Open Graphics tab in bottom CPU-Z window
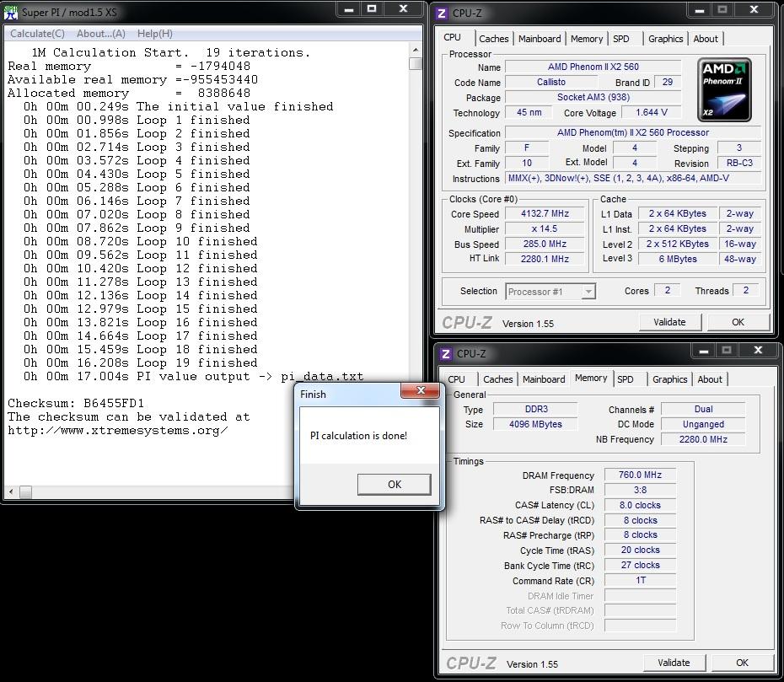This screenshot has width=784, height=682. (x=670, y=379)
